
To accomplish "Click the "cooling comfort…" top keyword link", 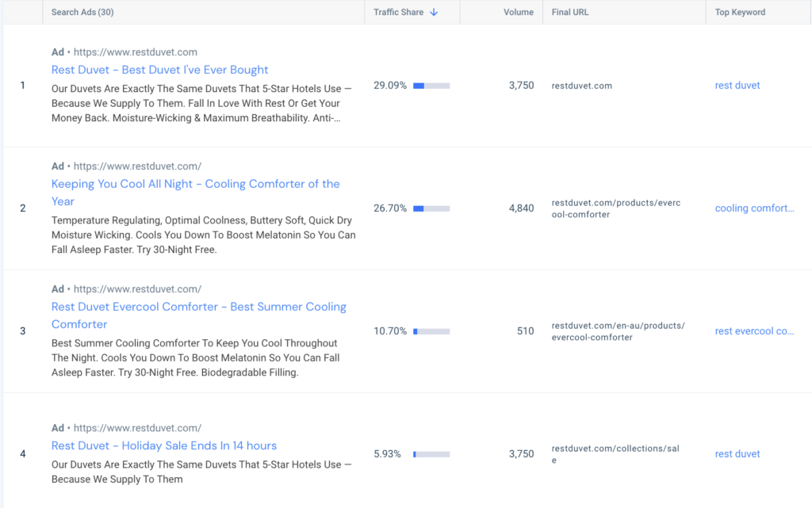I will pos(754,208).
